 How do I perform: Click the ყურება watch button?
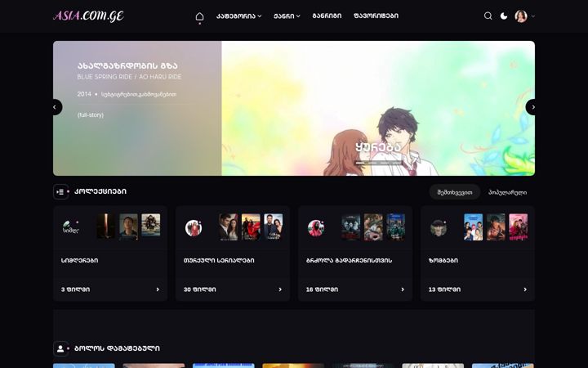378,147
